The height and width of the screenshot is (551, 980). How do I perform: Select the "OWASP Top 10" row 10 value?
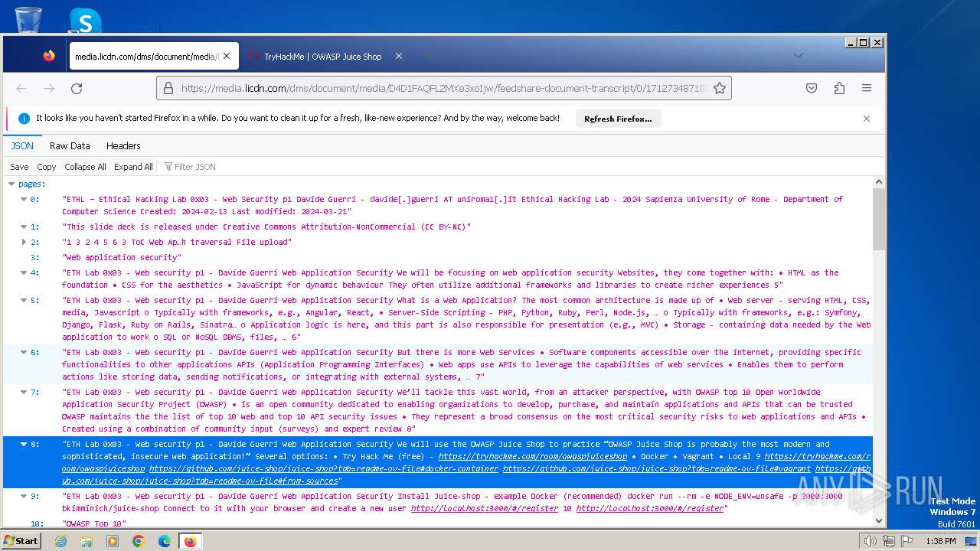point(93,523)
